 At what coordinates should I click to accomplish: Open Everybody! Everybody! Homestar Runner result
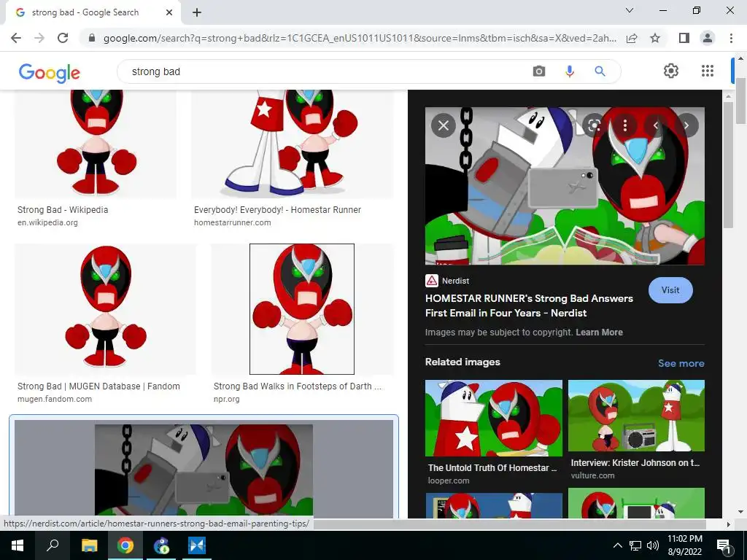[x=277, y=210]
